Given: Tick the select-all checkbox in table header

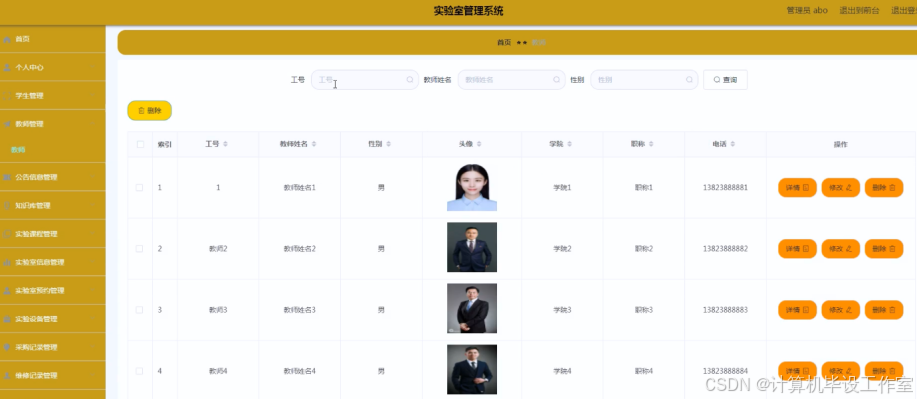Looking at the screenshot, I should coord(140,144).
